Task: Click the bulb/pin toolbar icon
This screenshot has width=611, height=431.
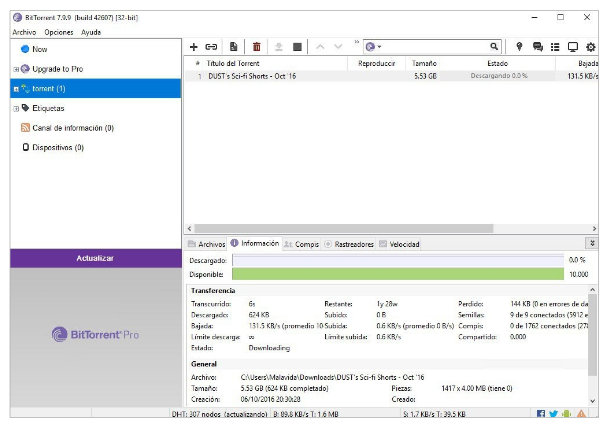Action: click(519, 47)
